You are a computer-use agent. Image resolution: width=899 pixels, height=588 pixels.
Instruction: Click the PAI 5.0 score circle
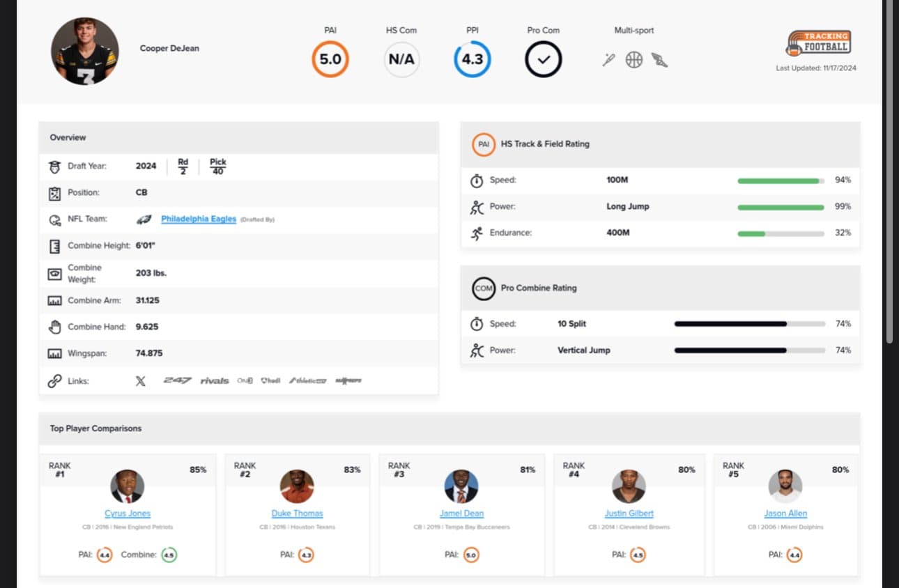click(x=330, y=60)
